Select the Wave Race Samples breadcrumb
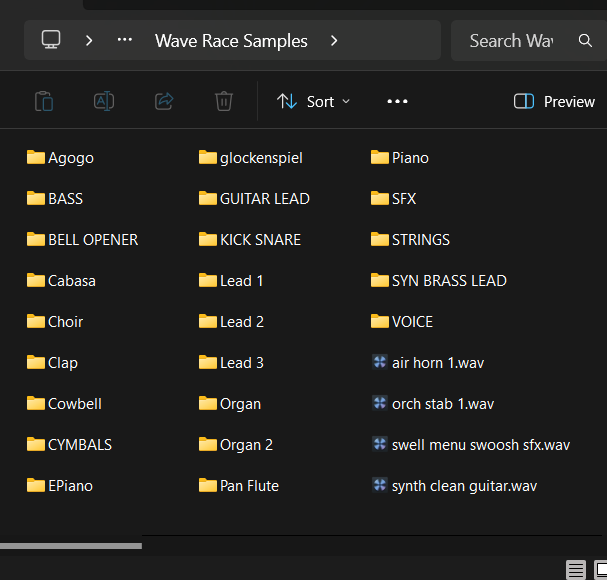 tap(231, 41)
